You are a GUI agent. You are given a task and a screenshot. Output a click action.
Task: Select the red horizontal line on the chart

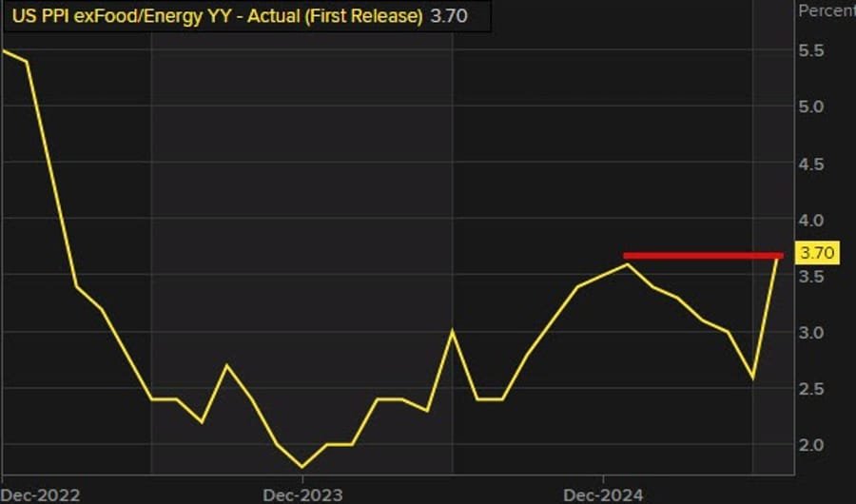pos(702,255)
